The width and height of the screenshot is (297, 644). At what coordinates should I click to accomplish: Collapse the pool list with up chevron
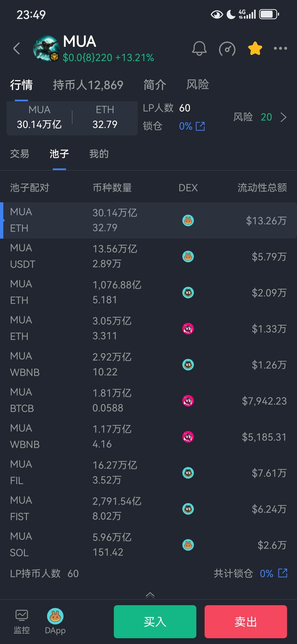click(150, 595)
